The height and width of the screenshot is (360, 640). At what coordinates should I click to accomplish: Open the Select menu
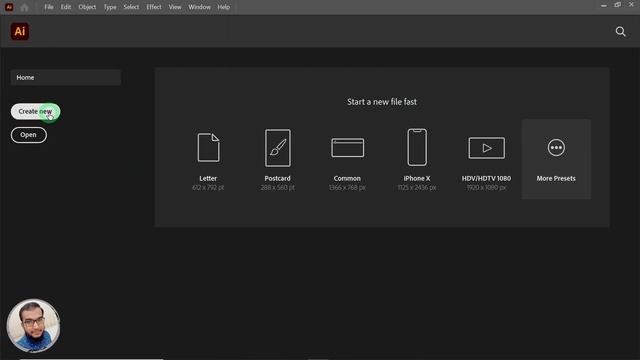[x=131, y=7]
